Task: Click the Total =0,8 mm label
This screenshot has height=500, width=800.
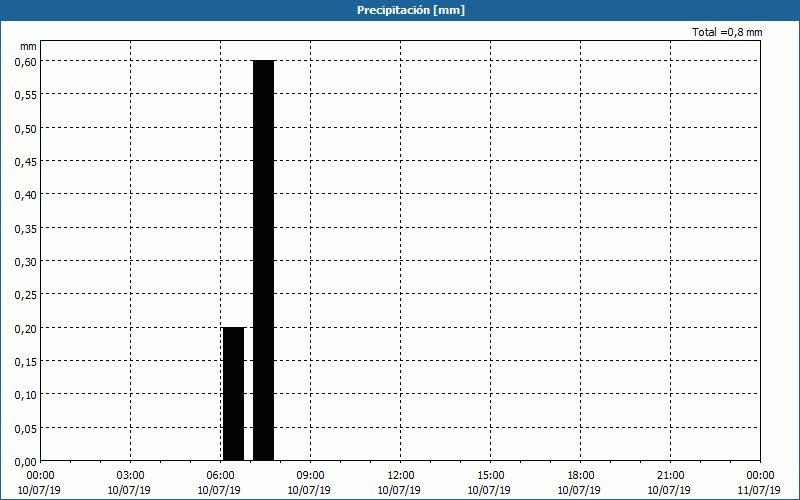Action: (727, 32)
